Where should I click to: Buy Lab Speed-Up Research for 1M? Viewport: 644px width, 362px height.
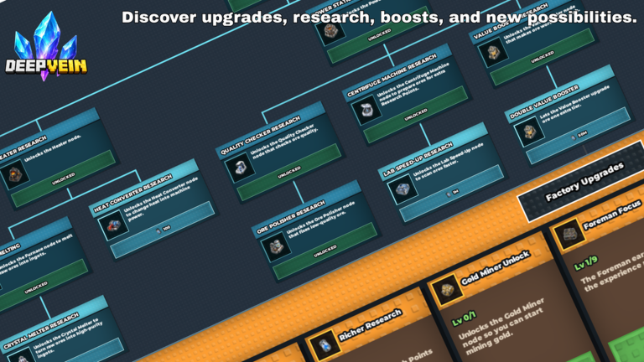click(452, 194)
